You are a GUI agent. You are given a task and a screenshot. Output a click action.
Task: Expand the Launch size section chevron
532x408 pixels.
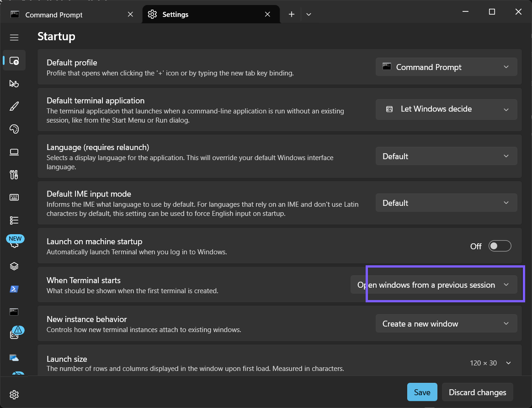pos(508,363)
